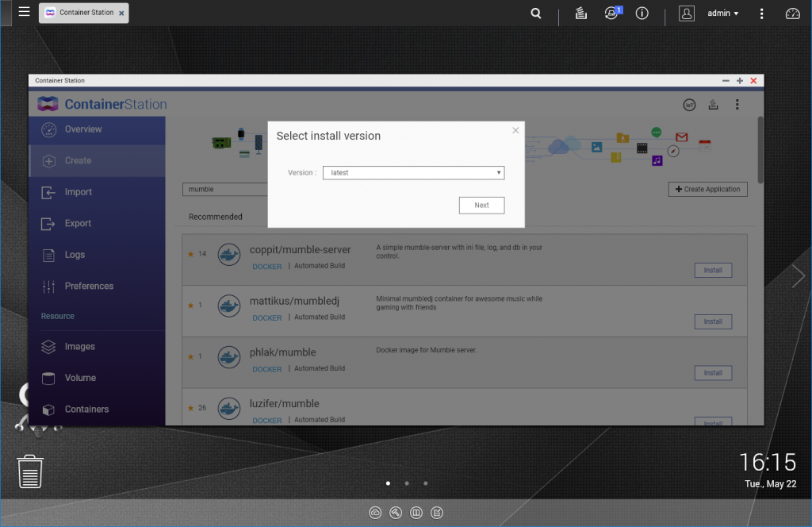Select Create in the sidebar

[97, 160]
